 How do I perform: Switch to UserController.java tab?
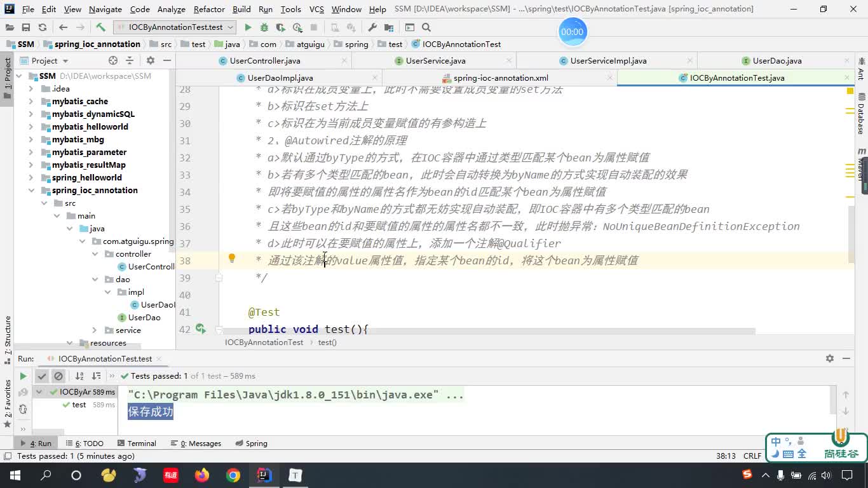tap(265, 61)
